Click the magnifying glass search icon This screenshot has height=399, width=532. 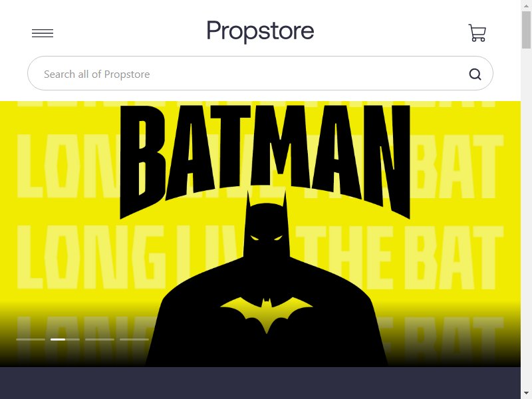click(x=475, y=74)
